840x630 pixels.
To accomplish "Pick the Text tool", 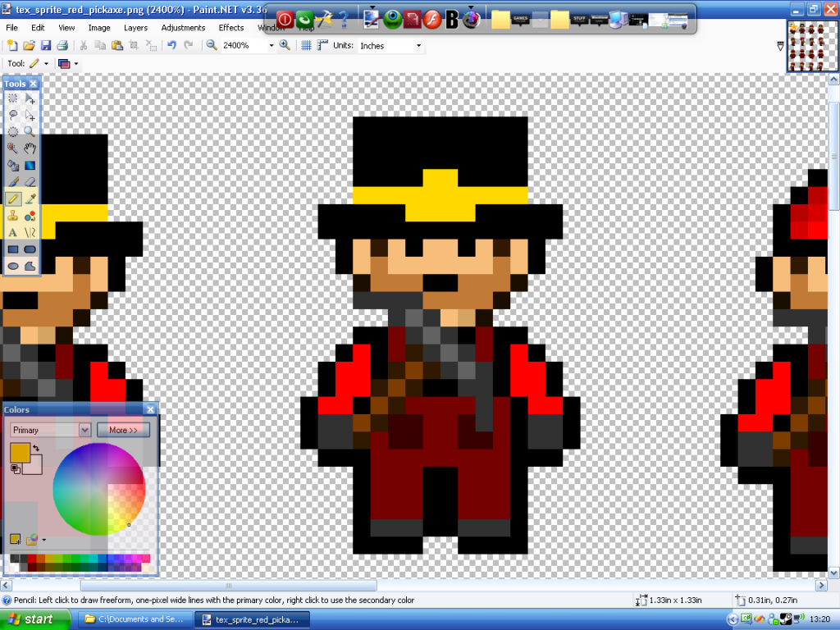I will (13, 233).
